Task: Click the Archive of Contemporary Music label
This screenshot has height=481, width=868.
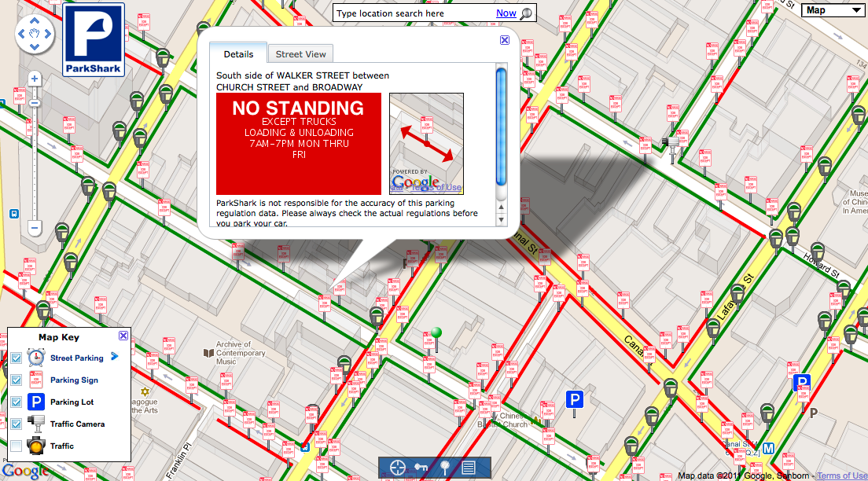Action: [241, 353]
